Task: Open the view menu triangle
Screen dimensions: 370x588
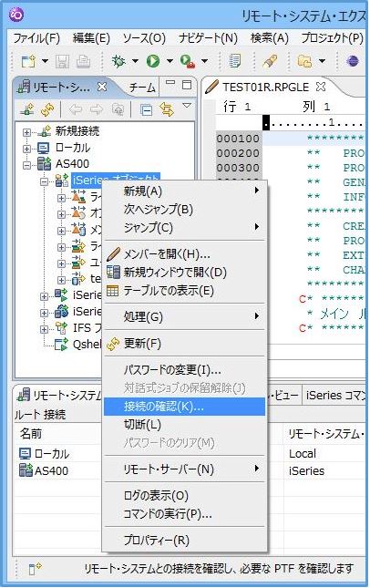Action: pos(187,106)
